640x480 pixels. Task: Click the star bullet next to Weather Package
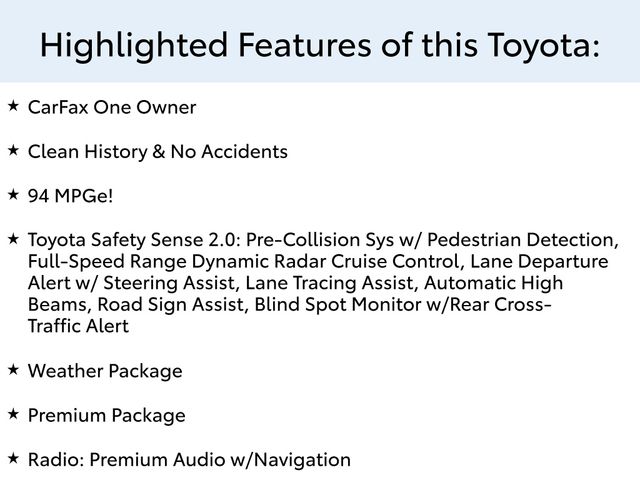[x=13, y=369]
